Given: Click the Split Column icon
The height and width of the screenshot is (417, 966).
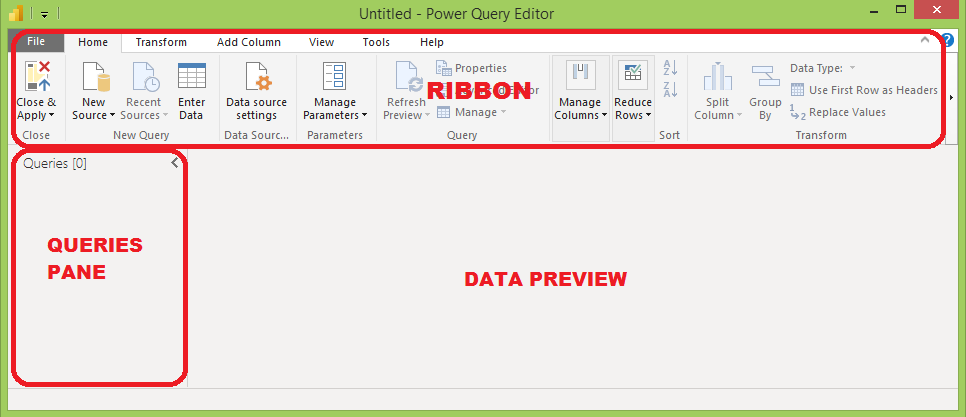Looking at the screenshot, I should [718, 76].
